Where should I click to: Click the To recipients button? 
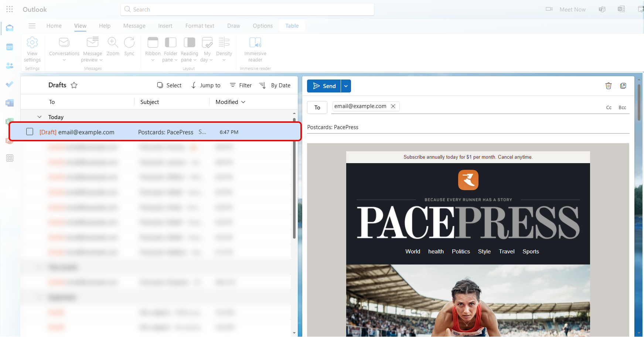(x=317, y=108)
